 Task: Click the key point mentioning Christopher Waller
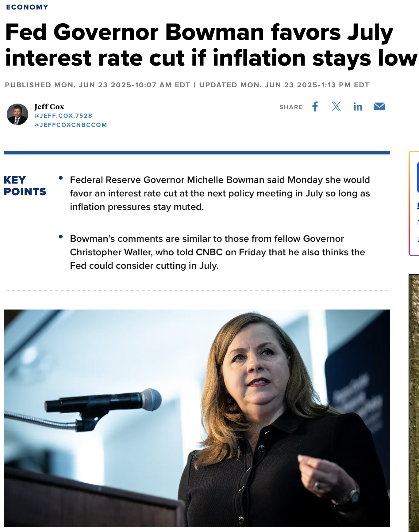[217, 252]
